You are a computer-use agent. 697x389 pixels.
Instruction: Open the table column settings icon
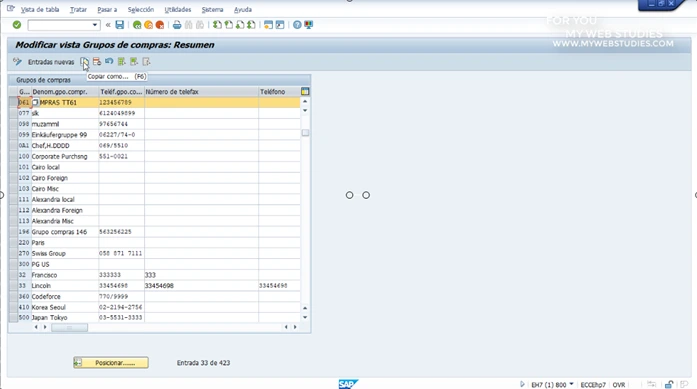point(305,92)
